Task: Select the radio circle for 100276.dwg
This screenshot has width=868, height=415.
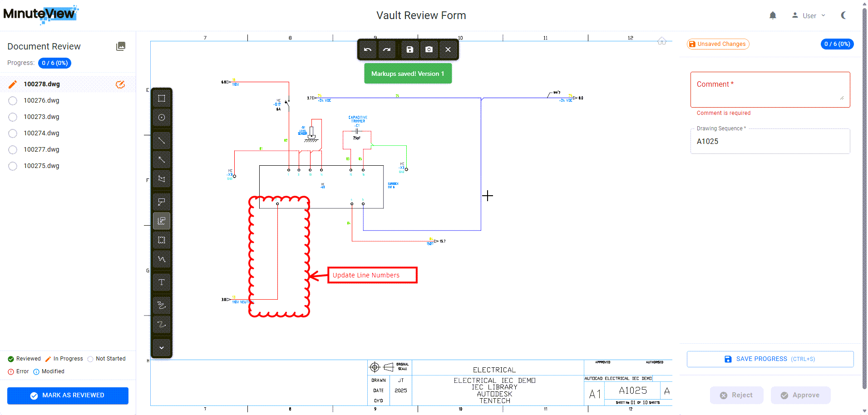Action: 13,101
